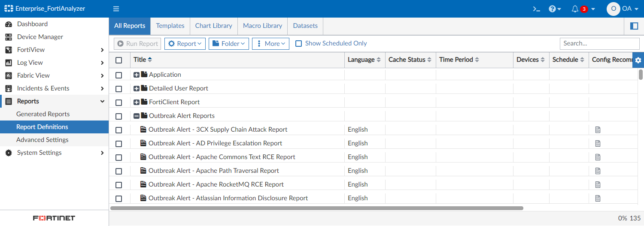This screenshot has height=226, width=644.
Task: Click the Fabric View sidebar icon
Action: click(x=8, y=75)
